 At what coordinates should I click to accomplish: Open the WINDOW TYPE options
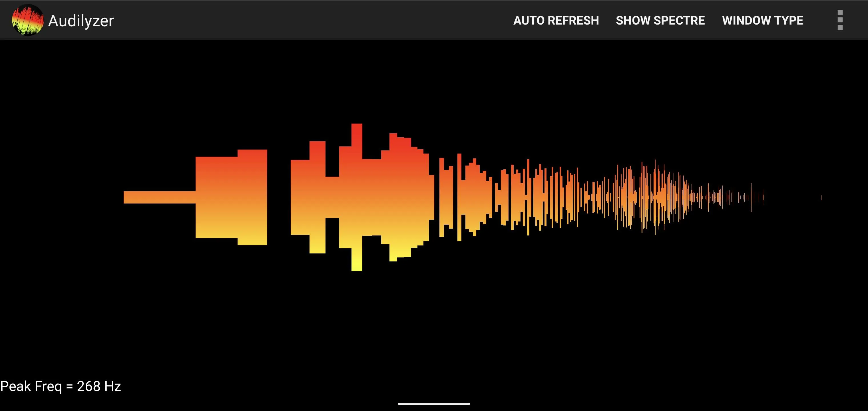tap(763, 20)
